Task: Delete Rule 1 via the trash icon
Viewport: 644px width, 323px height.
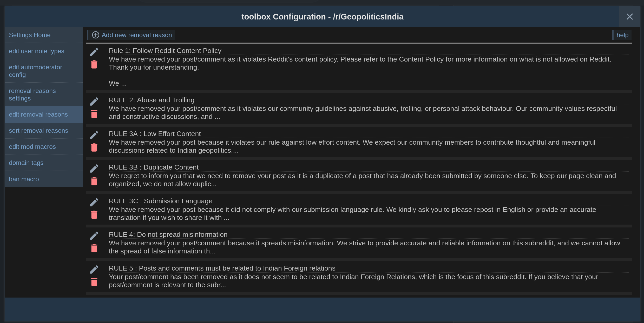Action: coord(94,65)
